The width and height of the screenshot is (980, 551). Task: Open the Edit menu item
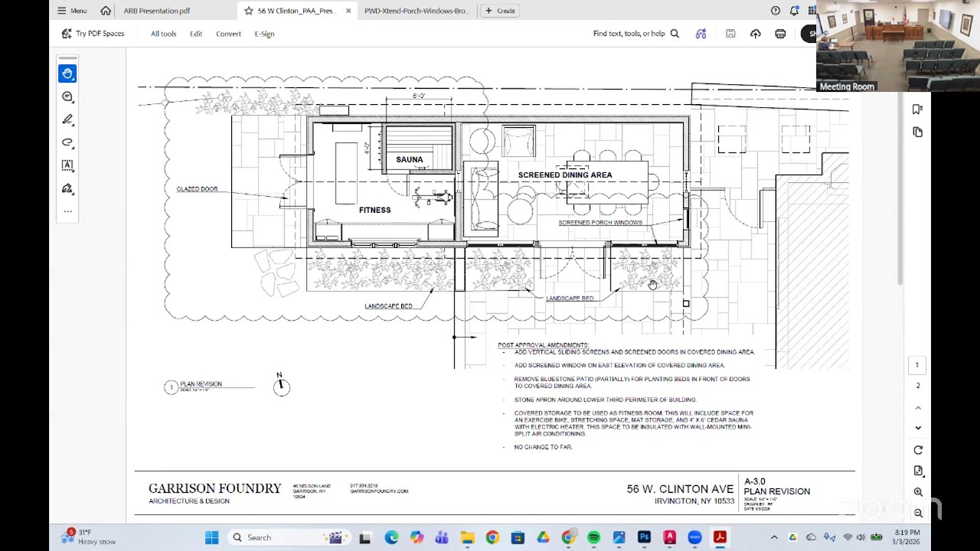tap(196, 34)
